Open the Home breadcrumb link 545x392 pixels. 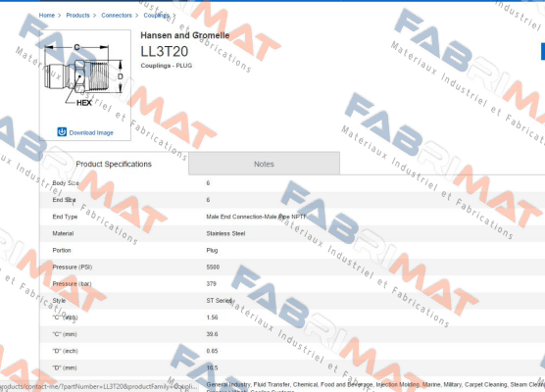[47, 16]
